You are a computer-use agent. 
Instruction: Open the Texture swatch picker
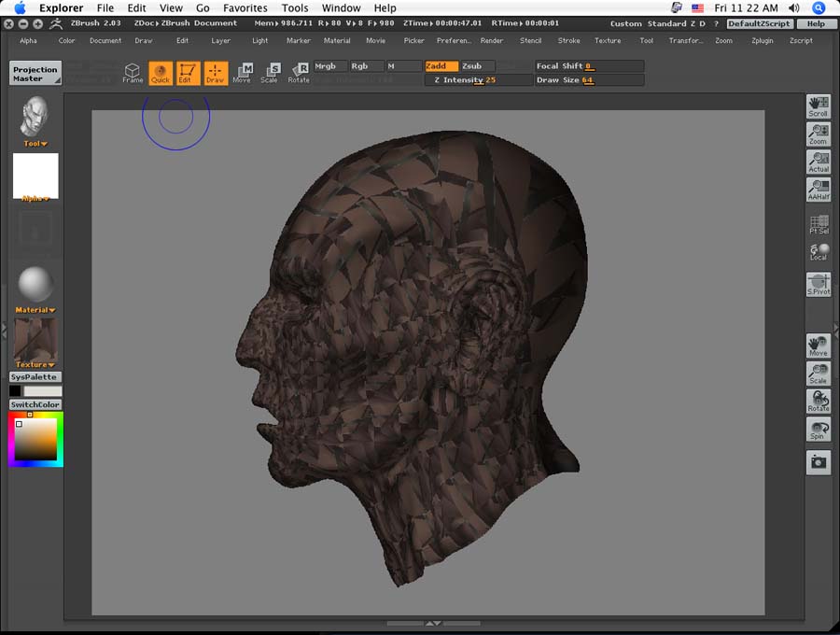tap(35, 340)
